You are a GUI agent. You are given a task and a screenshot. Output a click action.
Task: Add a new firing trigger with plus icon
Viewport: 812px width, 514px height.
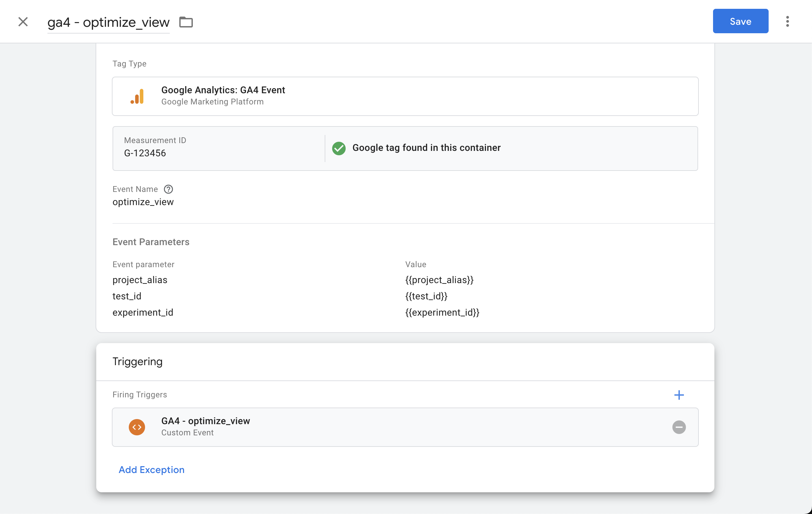pyautogui.click(x=679, y=395)
